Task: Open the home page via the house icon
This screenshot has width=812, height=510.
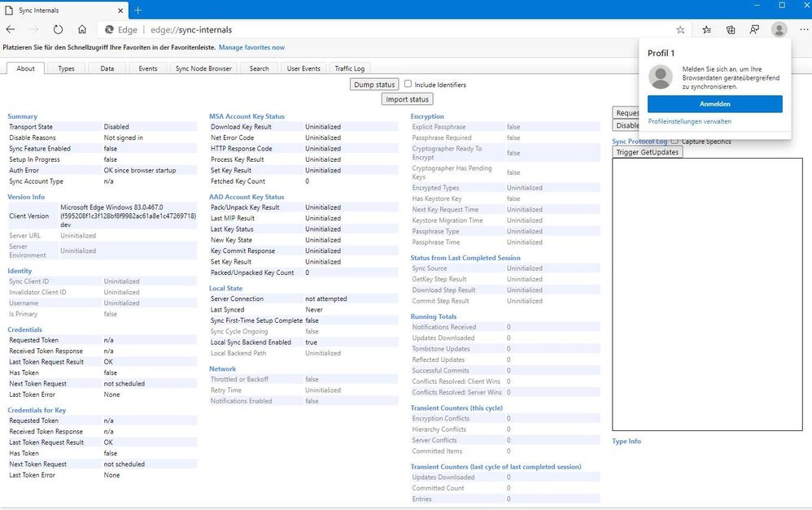Action: (82, 29)
